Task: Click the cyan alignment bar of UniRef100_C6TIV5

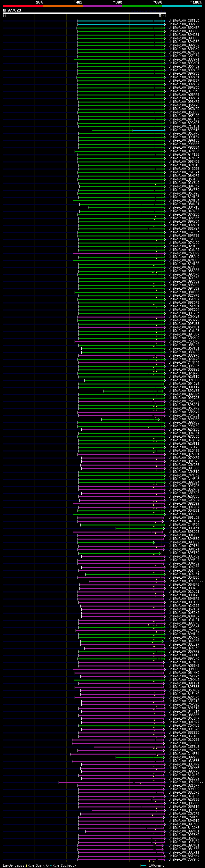Action: (x=121, y=21)
